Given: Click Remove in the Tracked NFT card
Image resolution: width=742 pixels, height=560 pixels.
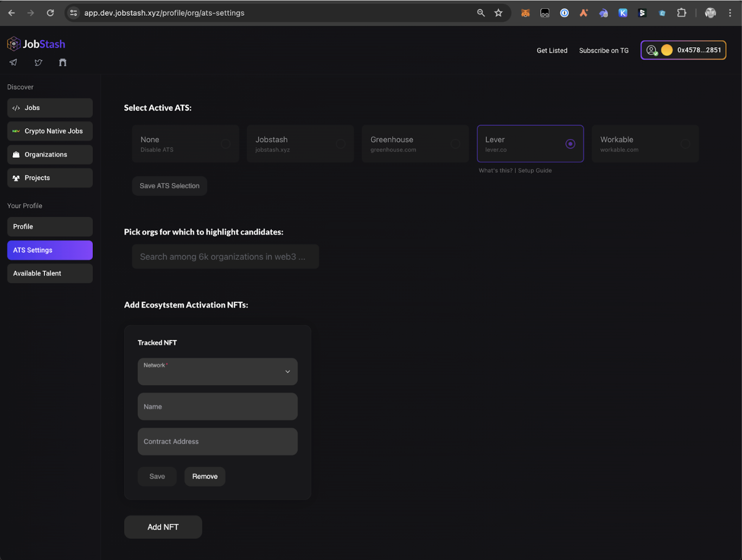Looking at the screenshot, I should tap(205, 476).
